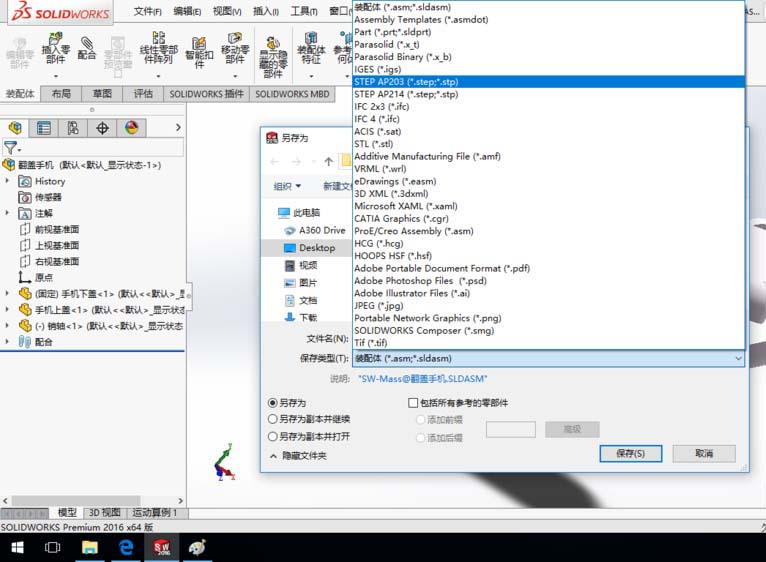
Task: Choose Parasolid (*.x_t) file type
Action: (548, 44)
